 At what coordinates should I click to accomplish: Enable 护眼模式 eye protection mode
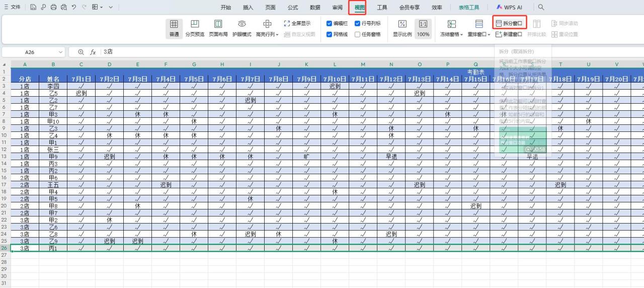point(242,29)
